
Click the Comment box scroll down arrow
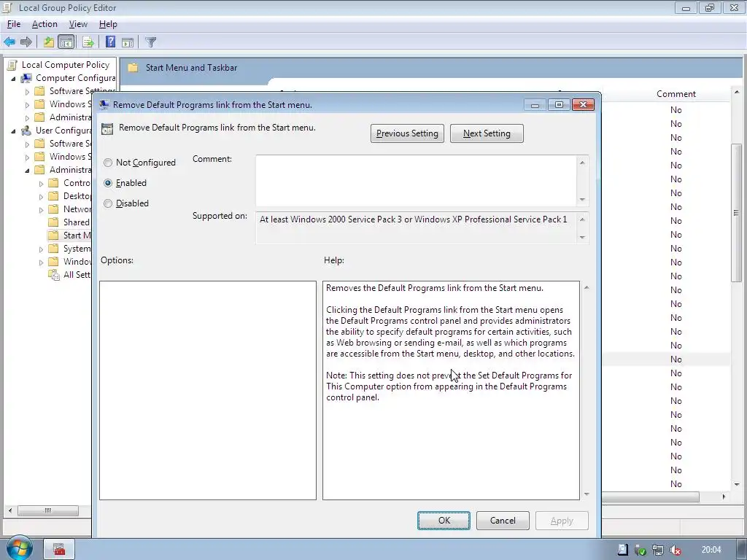582,200
